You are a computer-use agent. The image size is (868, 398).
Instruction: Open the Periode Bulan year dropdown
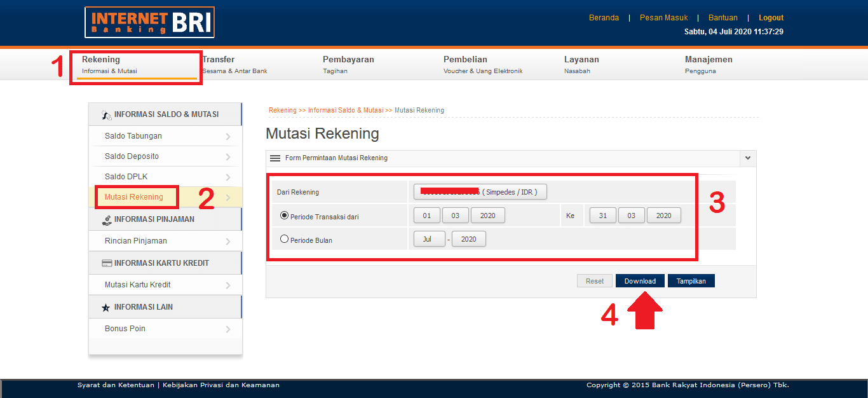[469, 239]
